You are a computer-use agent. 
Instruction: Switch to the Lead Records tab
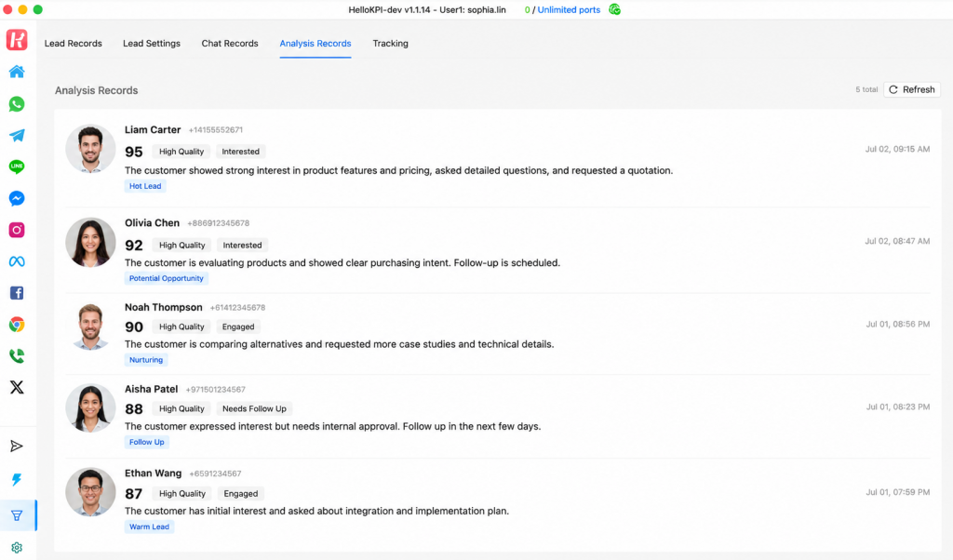pyautogui.click(x=73, y=44)
